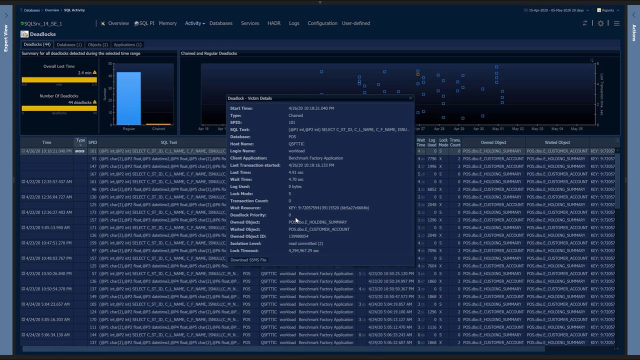Open settings gear icon

(601, 23)
